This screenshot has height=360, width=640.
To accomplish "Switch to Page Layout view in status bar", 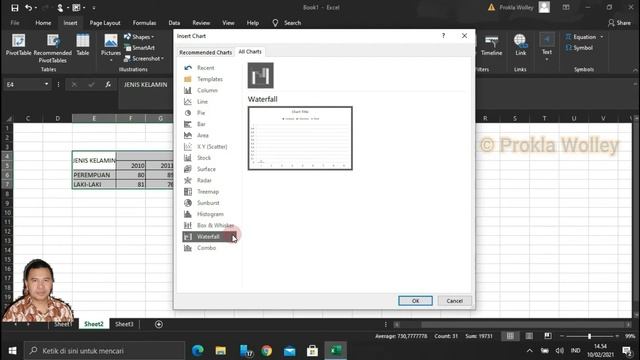I will tap(529, 336).
